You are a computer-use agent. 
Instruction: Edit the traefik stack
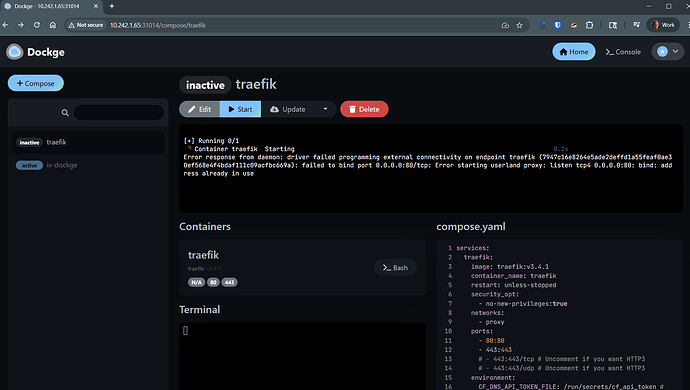pos(199,109)
